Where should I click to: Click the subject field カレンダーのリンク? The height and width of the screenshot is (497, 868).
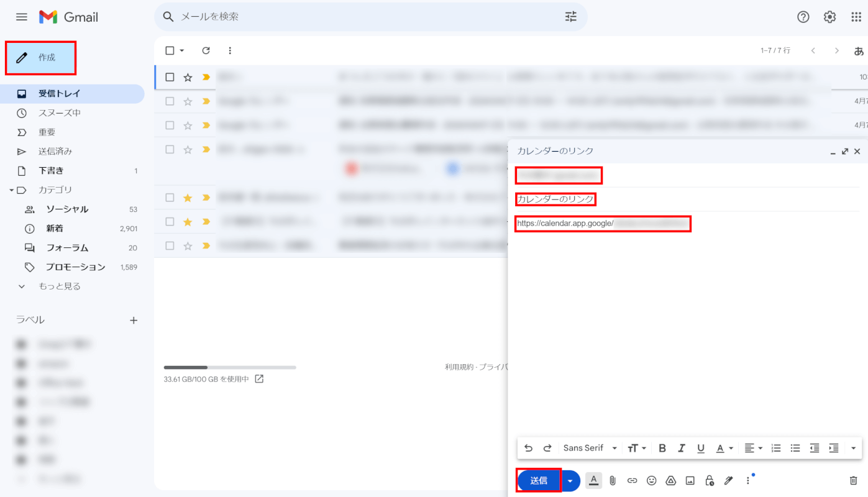(555, 199)
